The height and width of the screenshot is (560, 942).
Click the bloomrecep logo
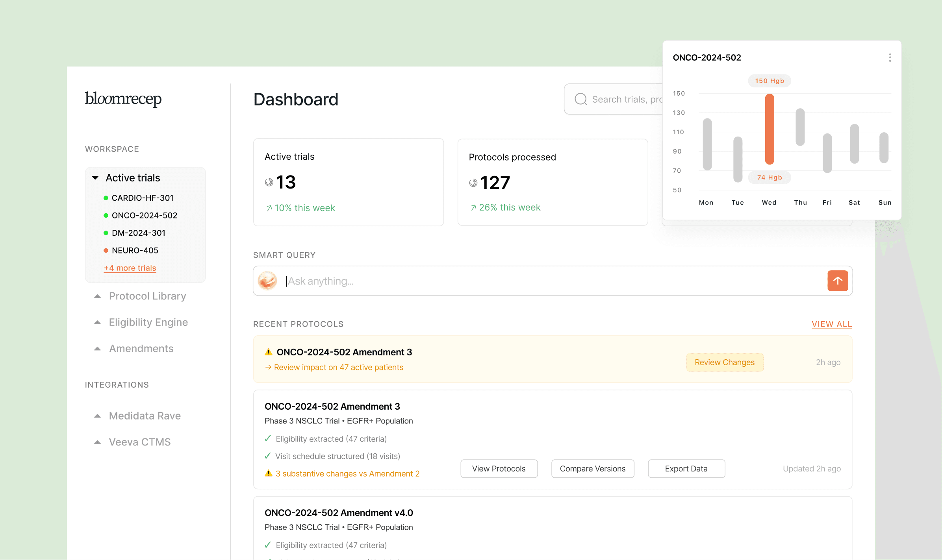(x=123, y=99)
